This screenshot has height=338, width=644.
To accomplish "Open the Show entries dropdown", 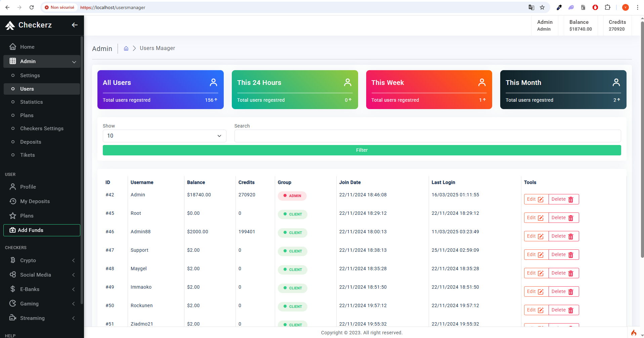I will 164,136.
